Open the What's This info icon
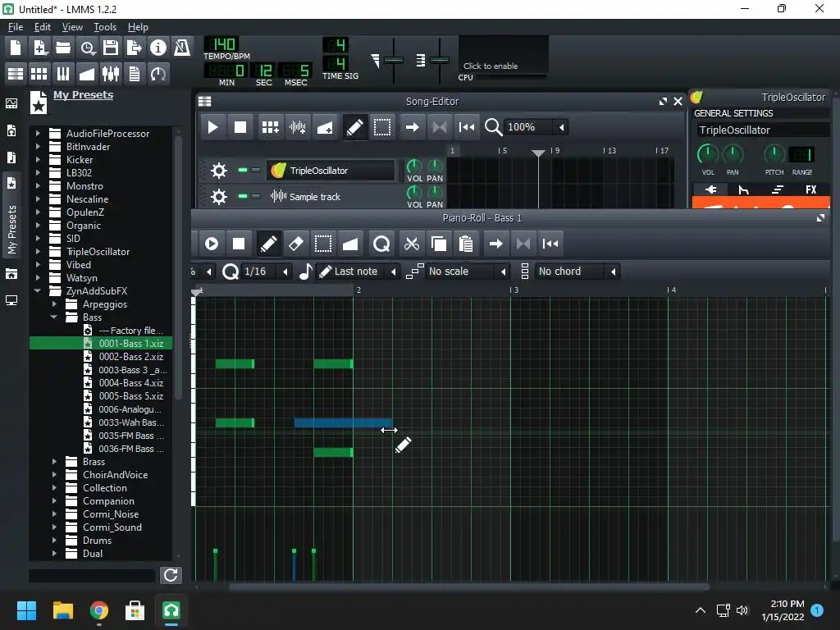840x630 pixels. point(158,48)
